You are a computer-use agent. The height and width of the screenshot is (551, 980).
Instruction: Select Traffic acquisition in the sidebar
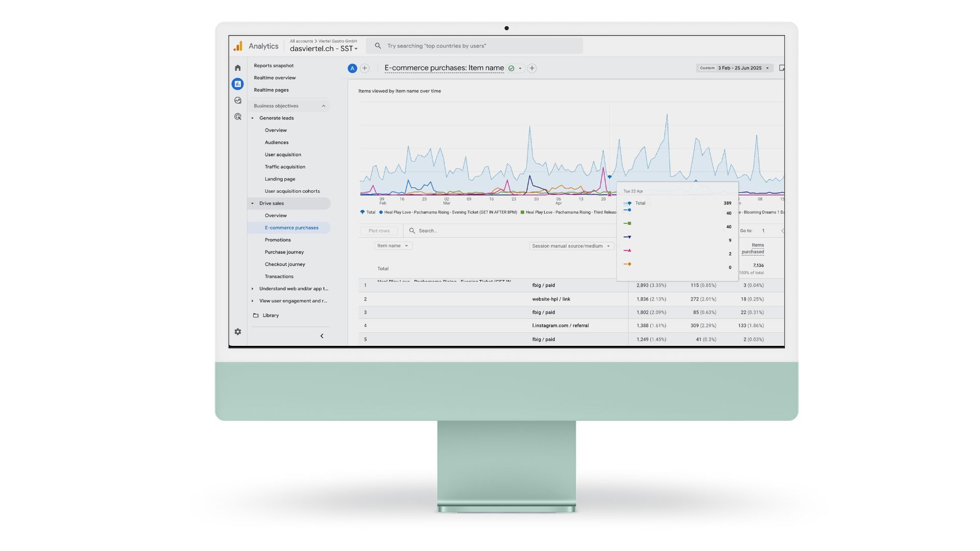click(x=285, y=167)
